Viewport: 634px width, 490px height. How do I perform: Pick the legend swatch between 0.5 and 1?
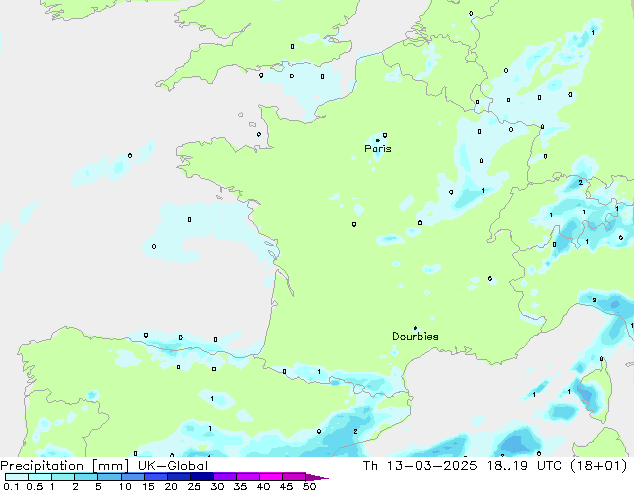pyautogui.click(x=40, y=477)
